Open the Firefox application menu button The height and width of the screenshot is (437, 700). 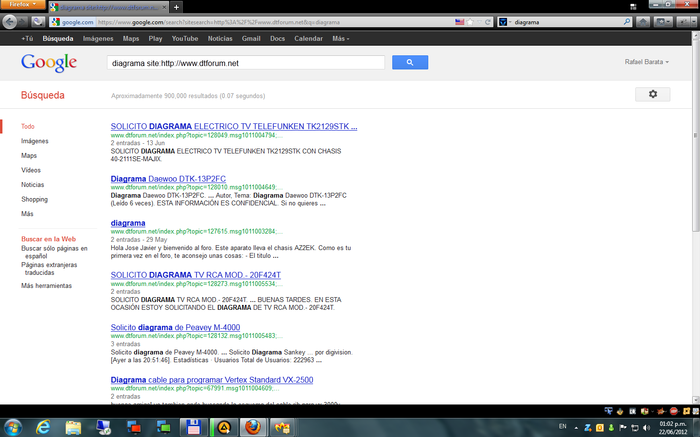(x=23, y=4)
